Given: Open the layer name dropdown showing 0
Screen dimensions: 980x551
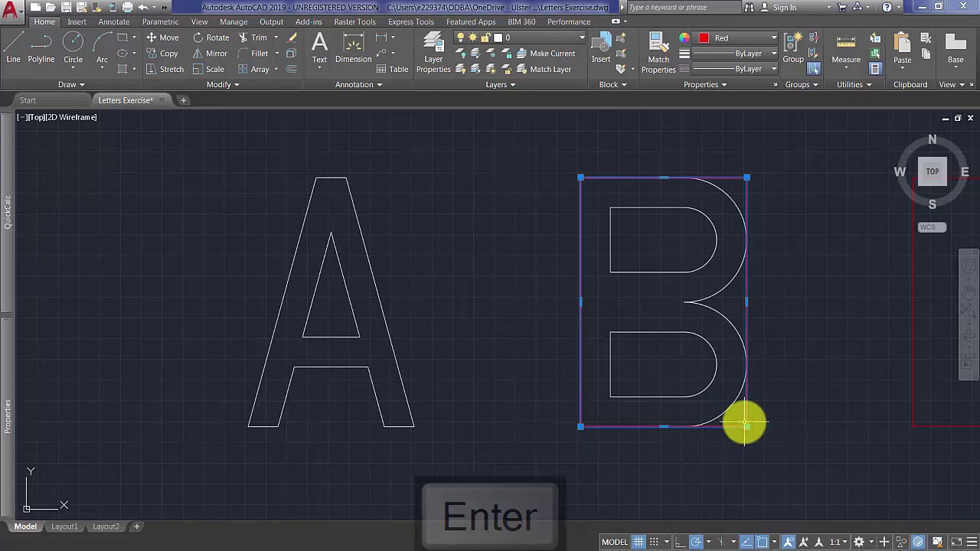Looking at the screenshot, I should (521, 37).
